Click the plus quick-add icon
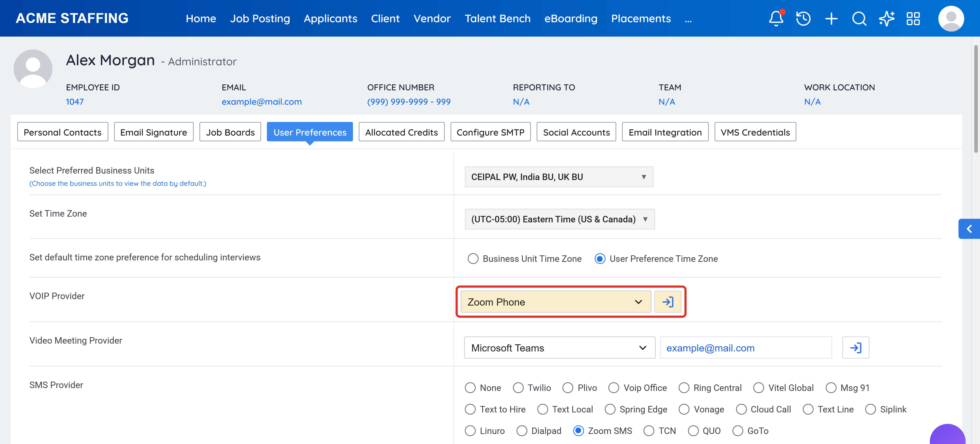Image resolution: width=980 pixels, height=444 pixels. coord(831,19)
